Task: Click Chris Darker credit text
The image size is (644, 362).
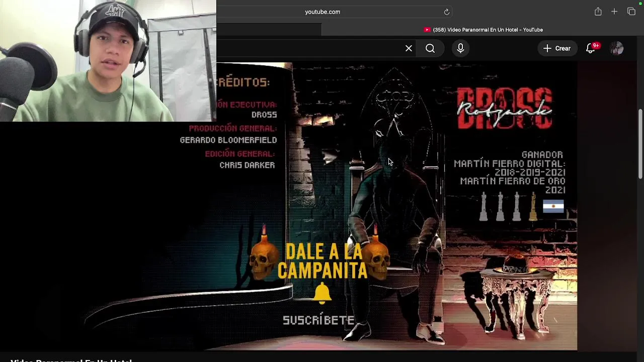Action: click(x=247, y=165)
